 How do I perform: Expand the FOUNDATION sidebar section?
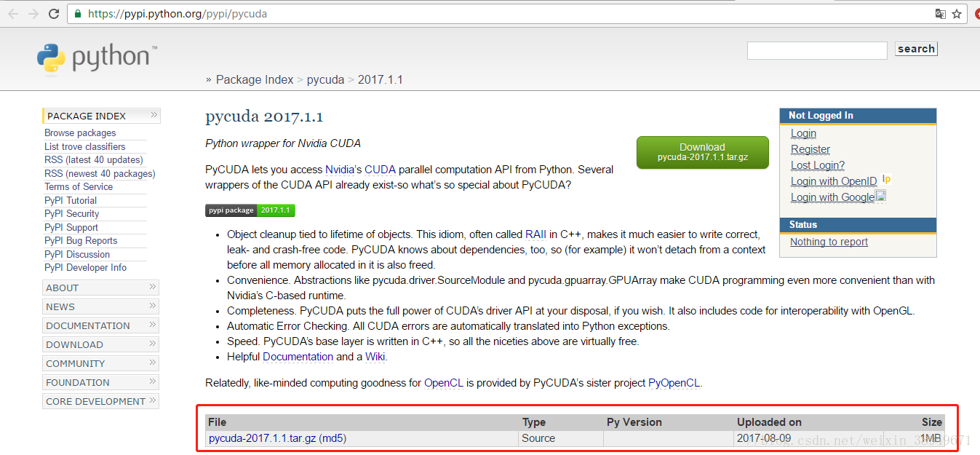pos(101,382)
